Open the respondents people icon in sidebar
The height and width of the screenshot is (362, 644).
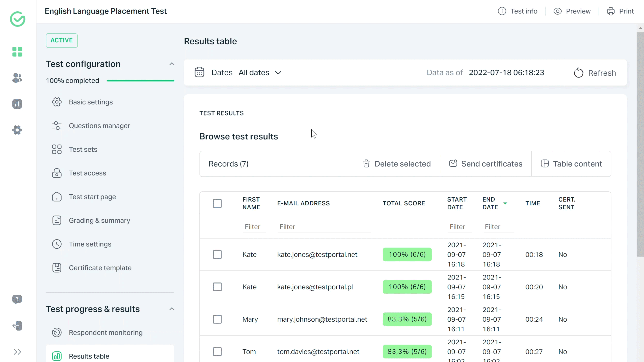coord(17,78)
